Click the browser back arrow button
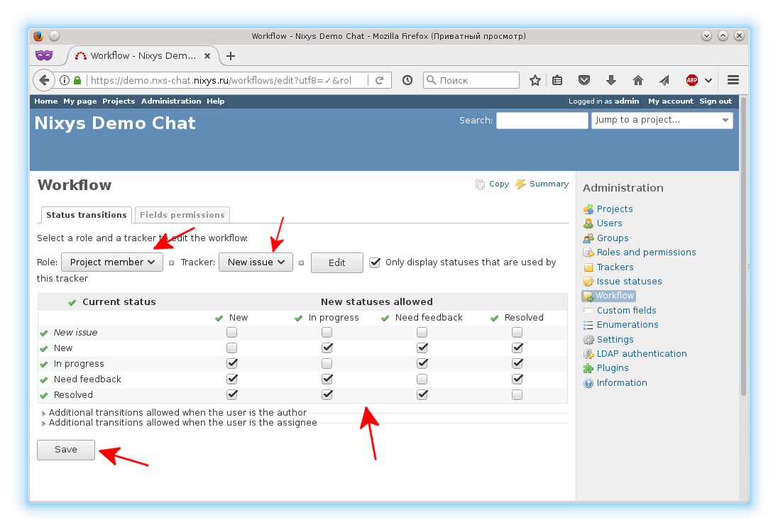The height and width of the screenshot is (532, 778). 44,80
